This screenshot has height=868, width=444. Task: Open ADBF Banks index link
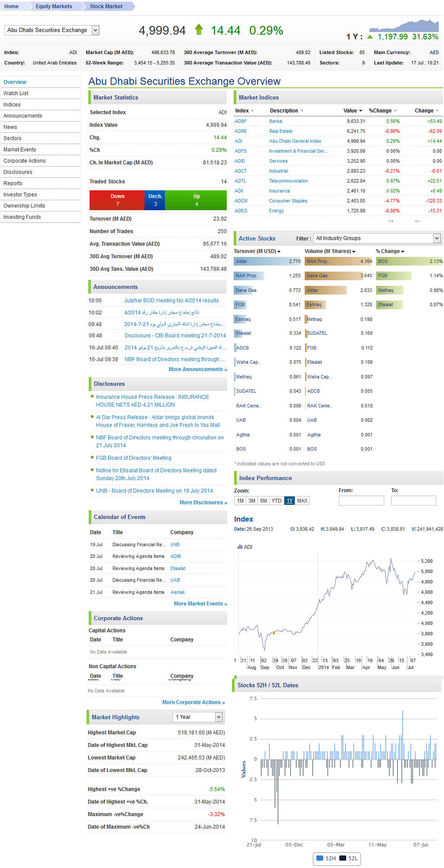241,122
